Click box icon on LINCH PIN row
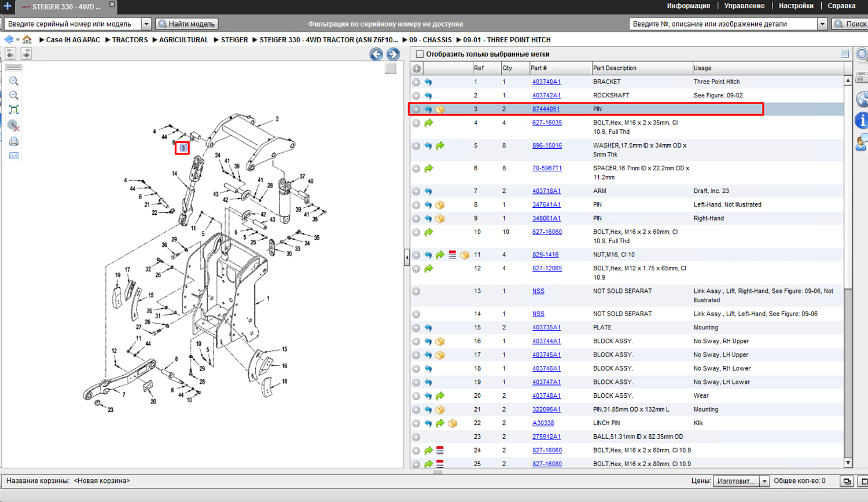Viewport: 868px width, 502px height. coord(453,423)
